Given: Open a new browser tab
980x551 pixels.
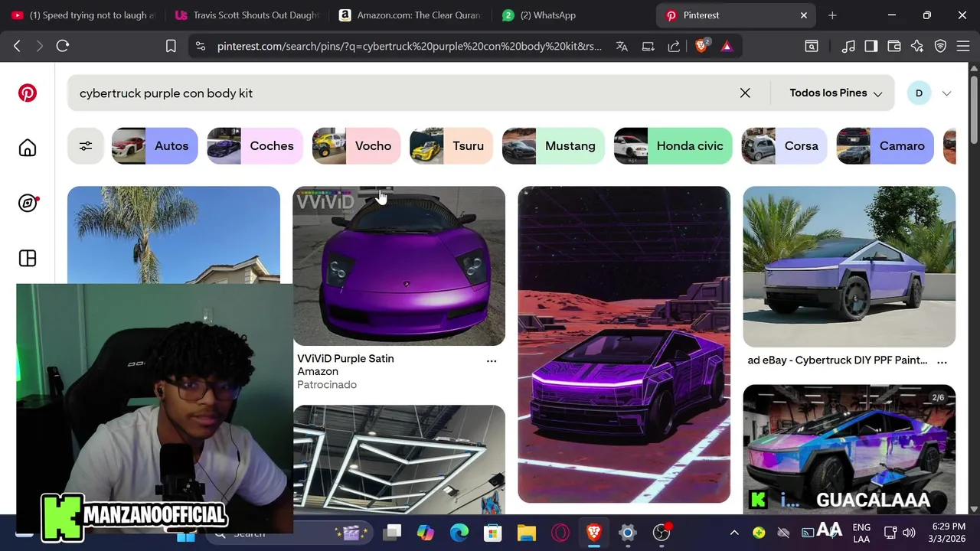Looking at the screenshot, I should pos(832,15).
